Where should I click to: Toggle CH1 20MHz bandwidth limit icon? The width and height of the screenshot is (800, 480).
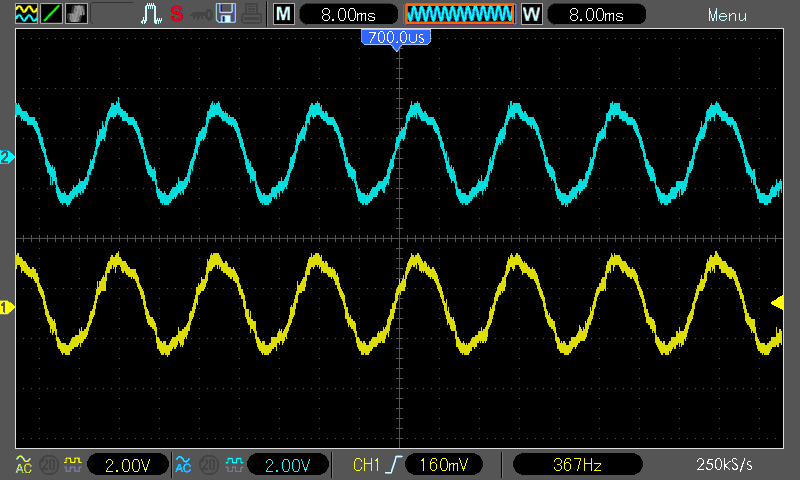click(x=48, y=465)
